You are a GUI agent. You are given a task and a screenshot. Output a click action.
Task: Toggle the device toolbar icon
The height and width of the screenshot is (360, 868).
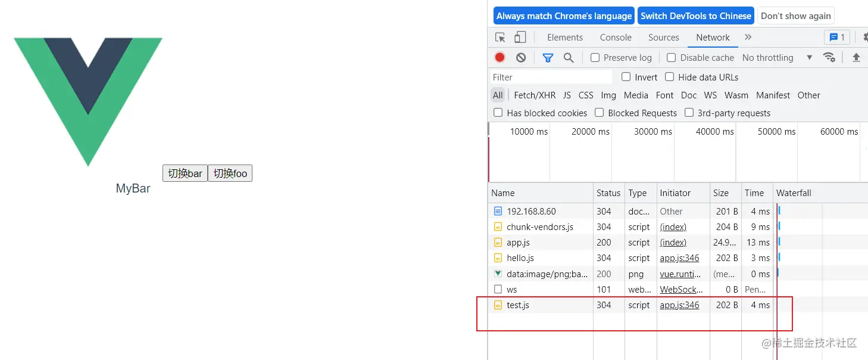point(520,37)
